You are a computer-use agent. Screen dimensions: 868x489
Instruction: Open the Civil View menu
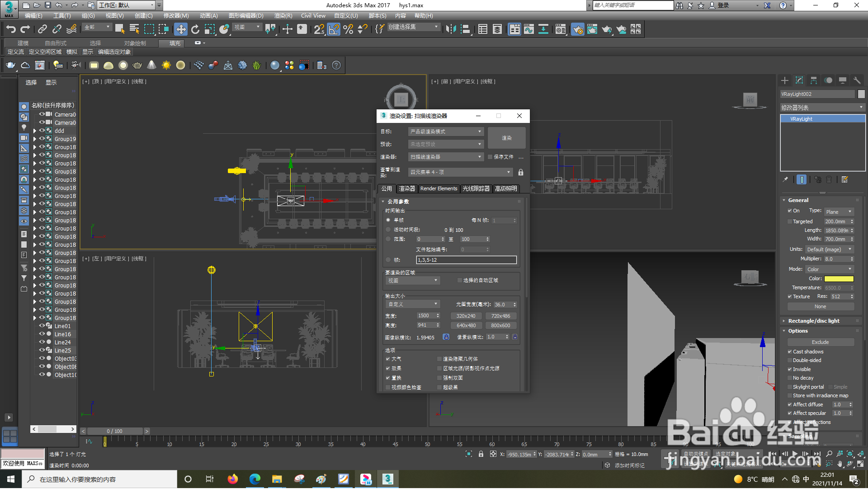coord(313,16)
